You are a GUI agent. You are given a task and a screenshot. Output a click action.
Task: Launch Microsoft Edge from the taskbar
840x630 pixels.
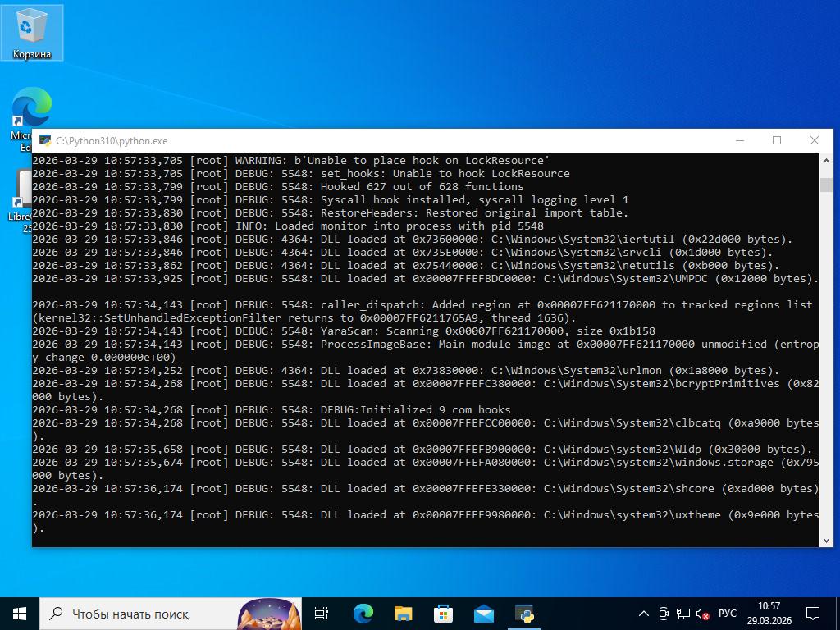(363, 614)
